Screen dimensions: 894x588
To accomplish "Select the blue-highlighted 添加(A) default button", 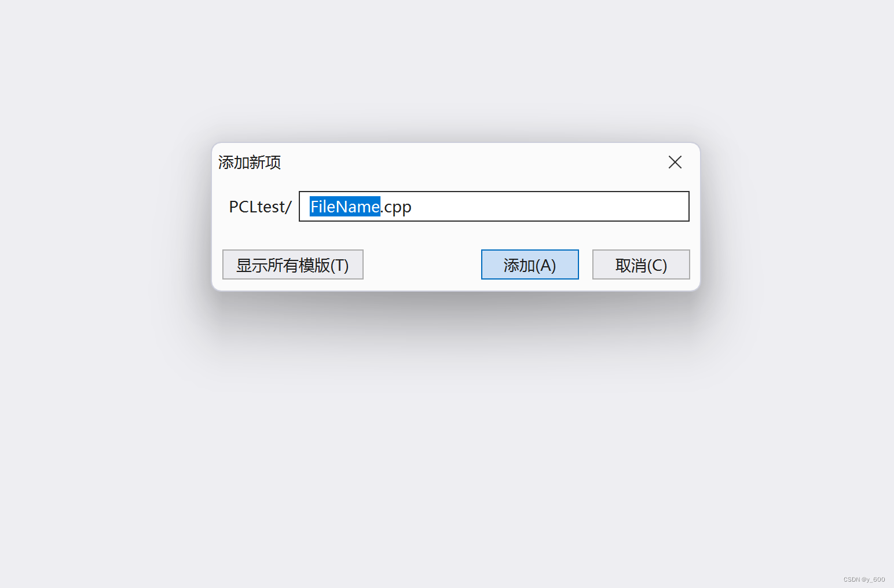I will [x=530, y=264].
